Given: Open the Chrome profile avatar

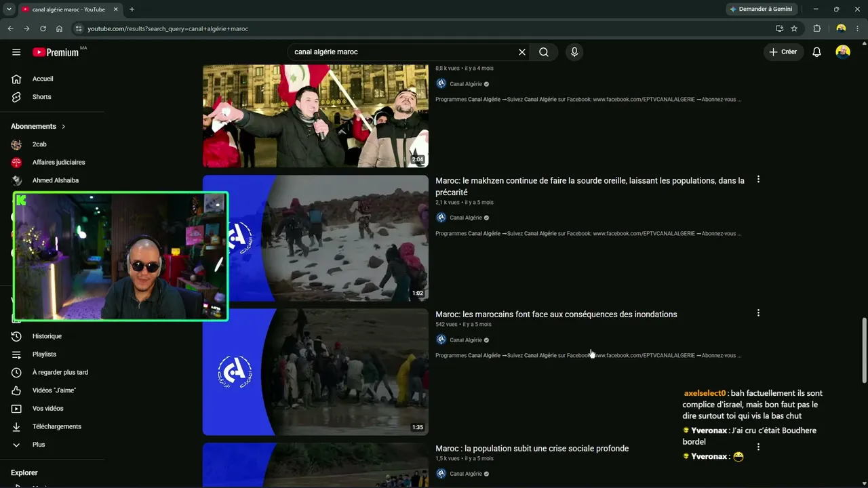Looking at the screenshot, I should [841, 28].
